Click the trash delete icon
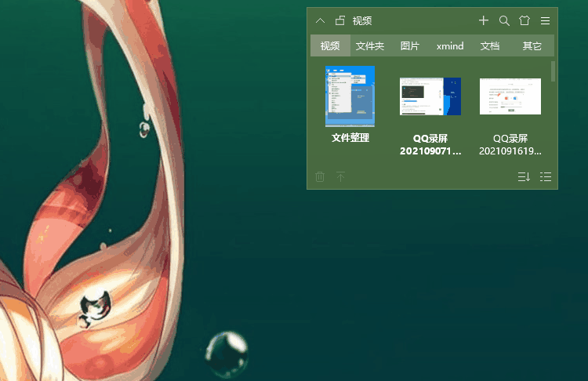The image size is (588, 381). pyautogui.click(x=320, y=177)
